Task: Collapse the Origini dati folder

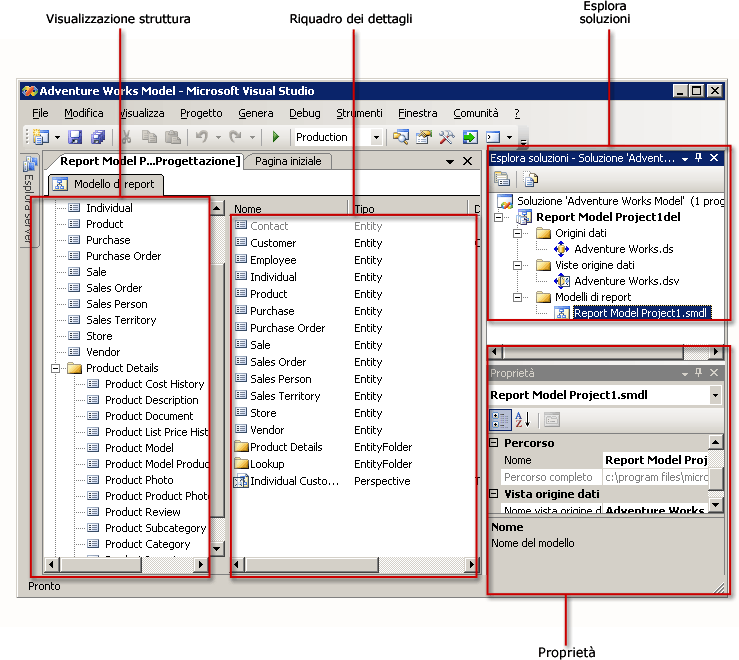Action: coord(517,233)
